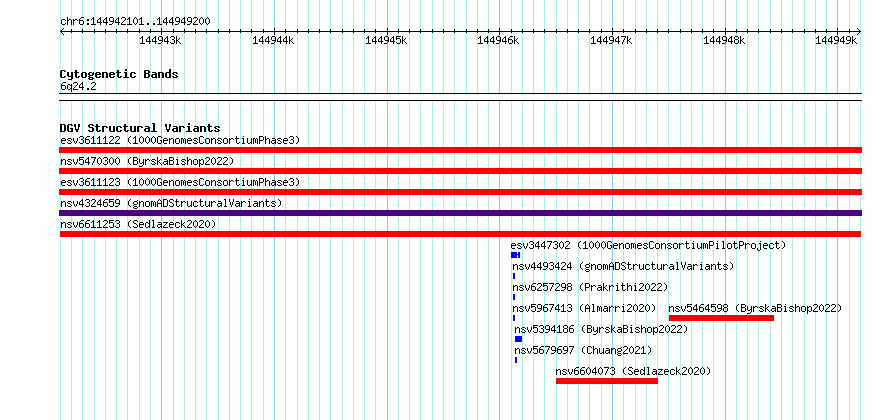Open esv3447302 (1000GenomesConsortiumPilotProject) label

point(648,245)
